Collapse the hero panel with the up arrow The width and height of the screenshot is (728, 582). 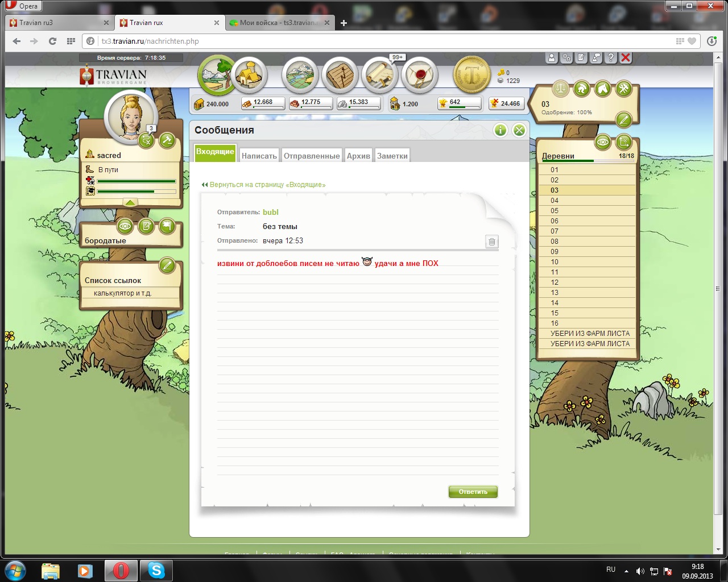pyautogui.click(x=130, y=202)
